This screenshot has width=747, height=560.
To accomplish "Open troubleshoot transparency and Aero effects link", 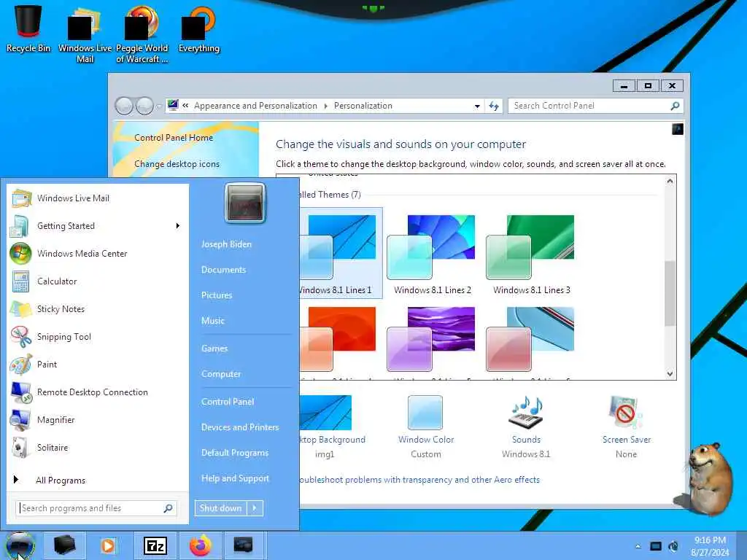I will point(419,480).
